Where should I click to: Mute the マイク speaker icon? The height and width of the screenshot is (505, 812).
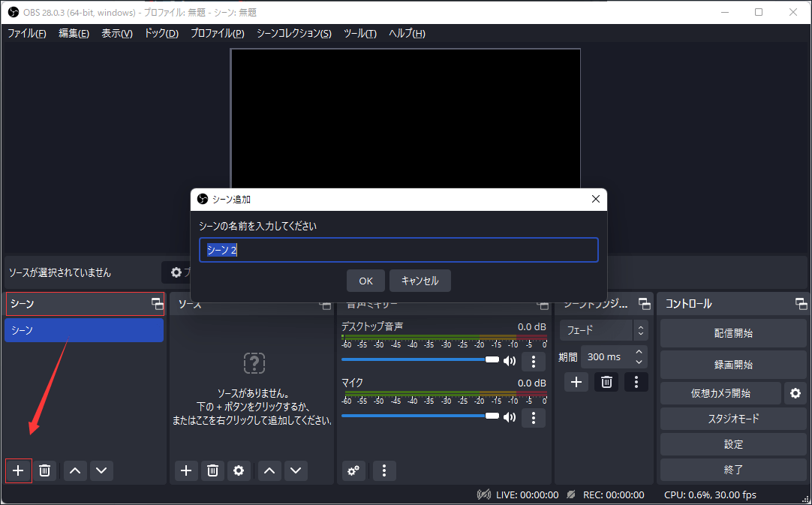tap(510, 417)
